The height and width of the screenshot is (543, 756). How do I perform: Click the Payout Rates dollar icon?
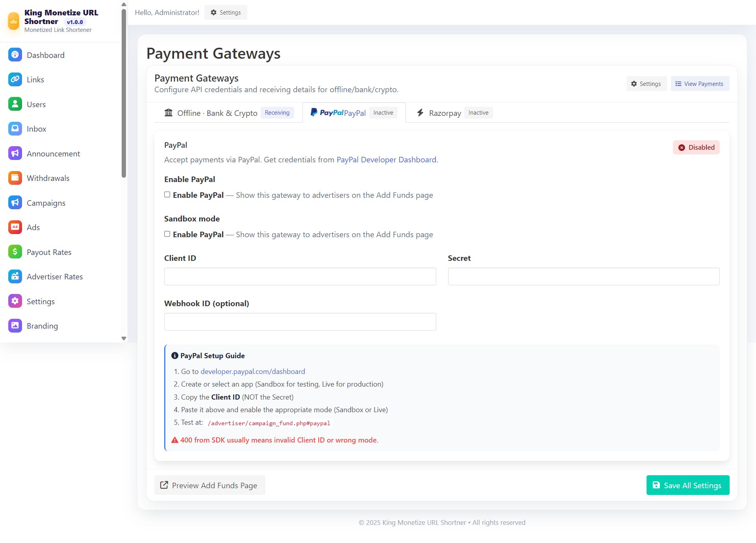coord(15,252)
